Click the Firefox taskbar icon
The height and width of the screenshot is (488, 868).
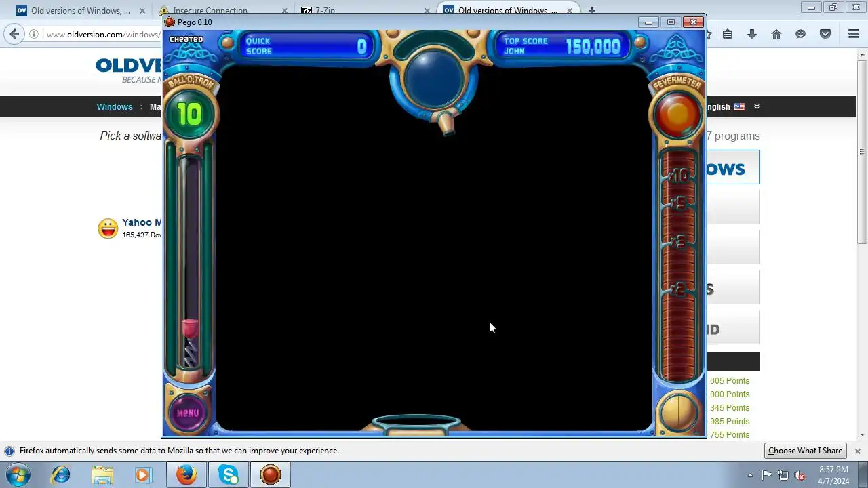coord(186,474)
